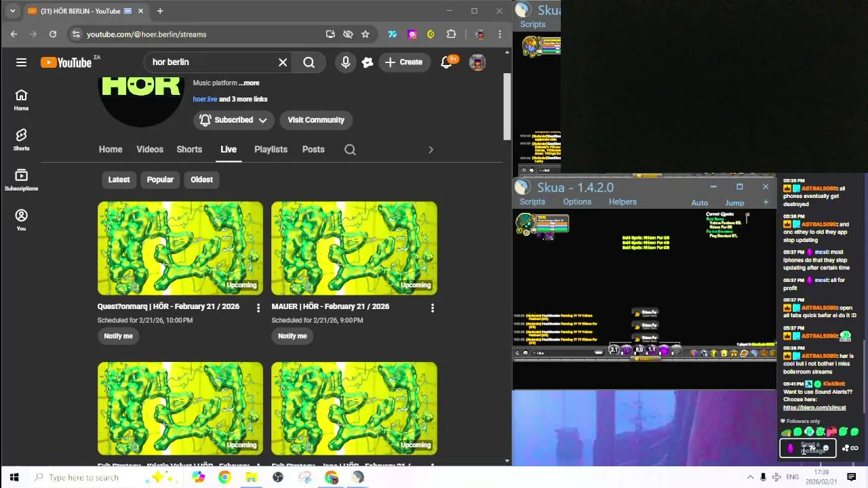Select the Latest filter chip
Image resolution: width=868 pixels, height=488 pixels.
119,180
